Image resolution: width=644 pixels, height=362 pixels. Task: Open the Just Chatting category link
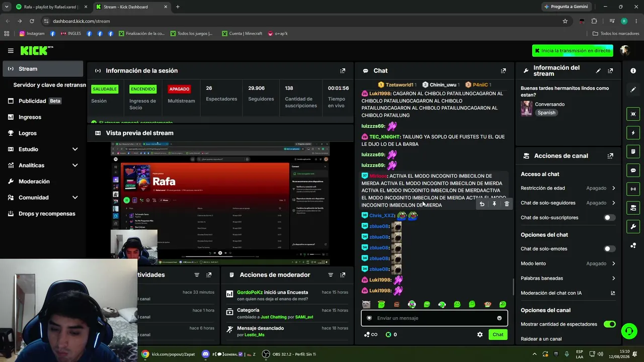tap(274, 317)
